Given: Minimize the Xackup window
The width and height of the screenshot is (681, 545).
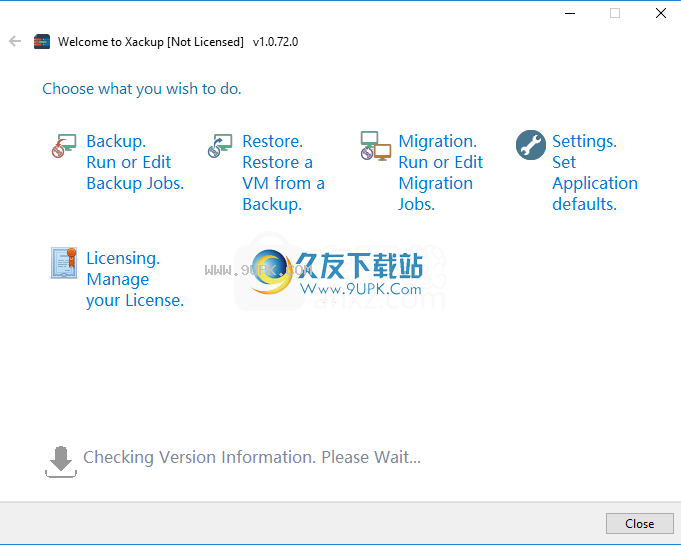Looking at the screenshot, I should tap(570, 13).
